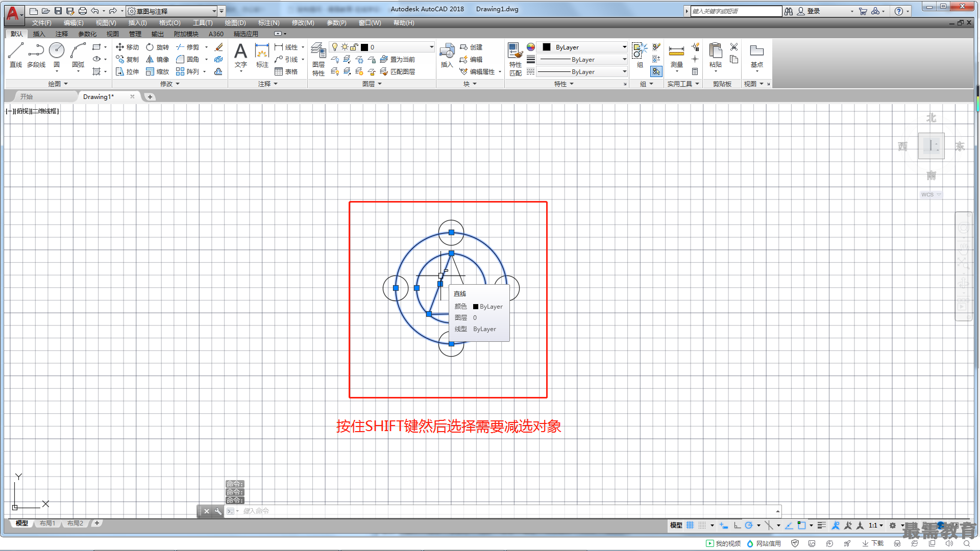Image resolution: width=980 pixels, height=551 pixels.
Task: Select the Circle (圆) tool
Action: click(x=57, y=55)
